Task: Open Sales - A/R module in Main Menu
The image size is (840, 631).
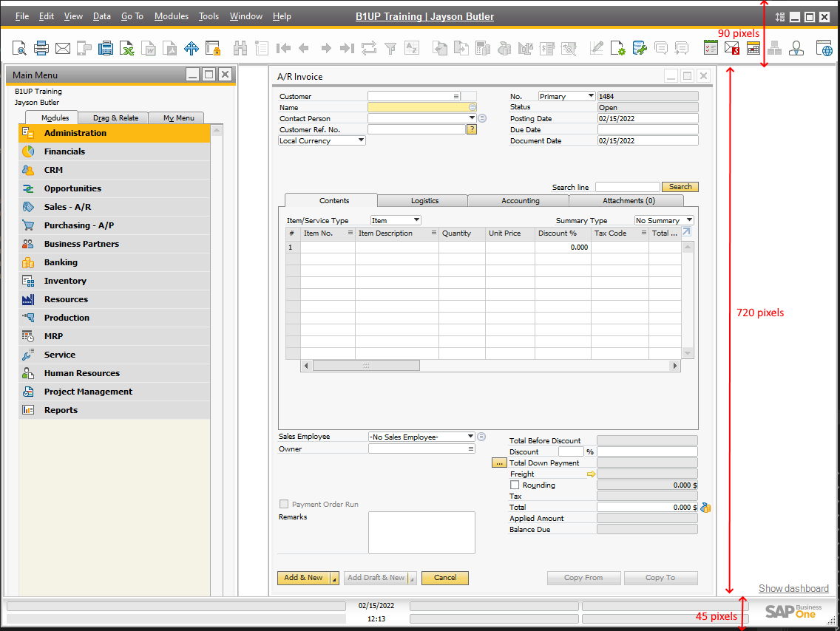Action: [x=115, y=207]
